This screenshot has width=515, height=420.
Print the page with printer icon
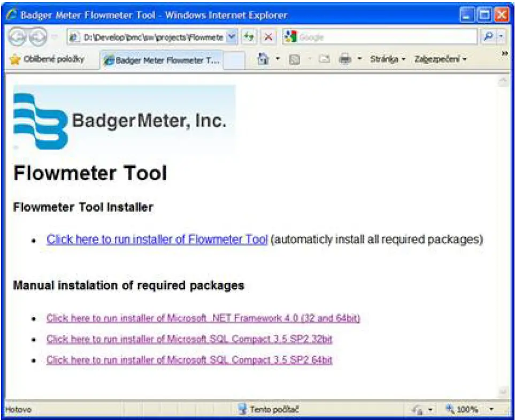[345, 59]
